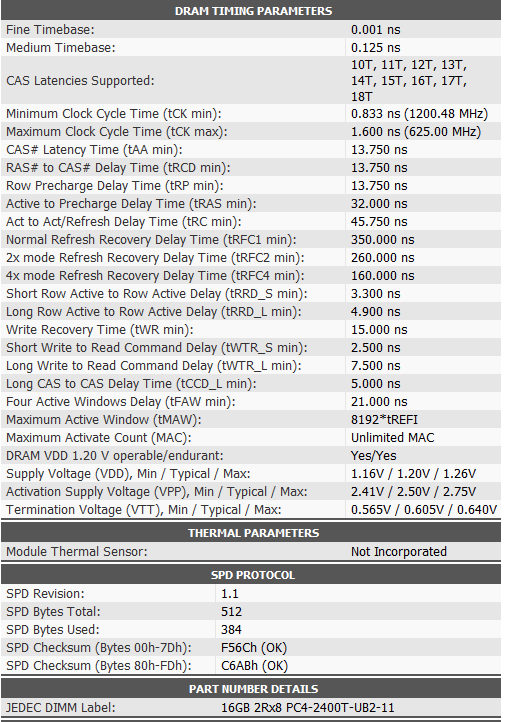Click the SPD checksum F56Ch (OK) value
Viewport: 506px width, 722px height.
(254, 648)
